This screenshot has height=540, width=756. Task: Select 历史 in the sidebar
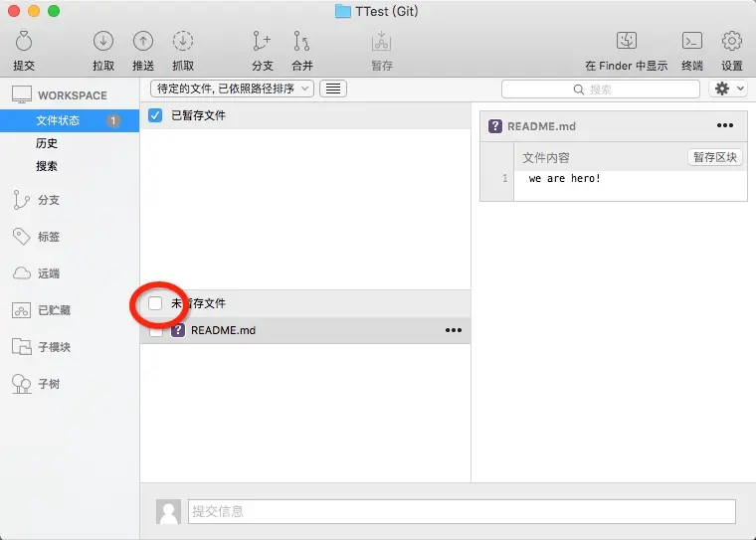click(47, 143)
